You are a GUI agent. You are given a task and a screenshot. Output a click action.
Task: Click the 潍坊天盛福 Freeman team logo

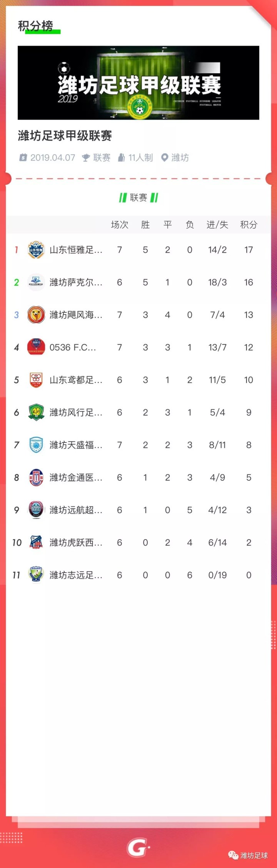click(36, 445)
